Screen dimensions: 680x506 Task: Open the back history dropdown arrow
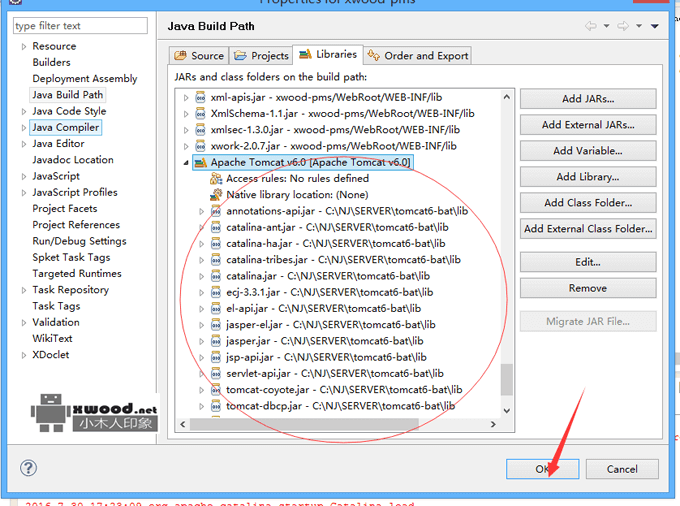point(606,26)
